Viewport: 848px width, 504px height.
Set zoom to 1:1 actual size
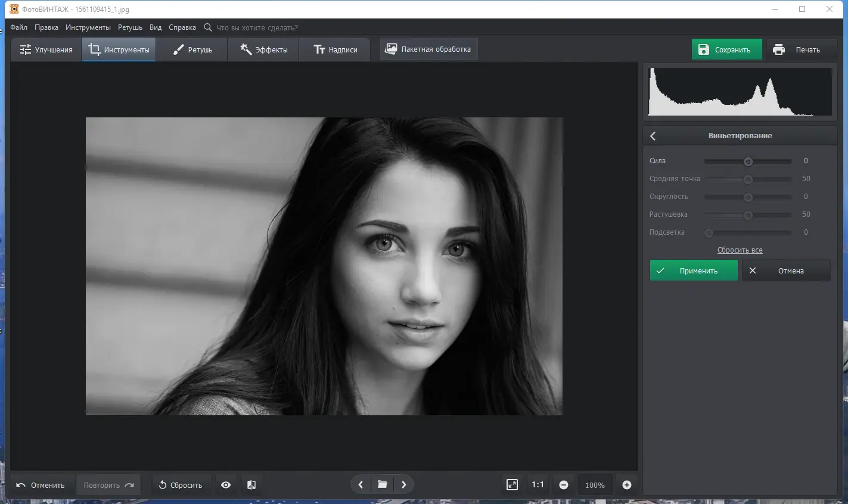point(538,485)
